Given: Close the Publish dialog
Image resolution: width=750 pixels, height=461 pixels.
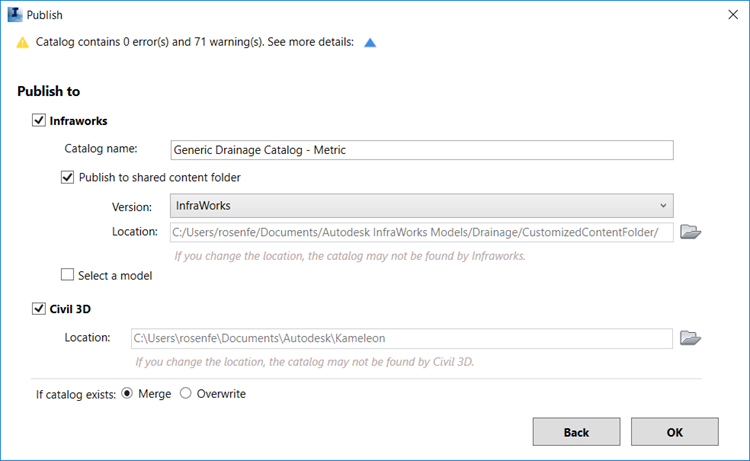Looking at the screenshot, I should tap(728, 15).
